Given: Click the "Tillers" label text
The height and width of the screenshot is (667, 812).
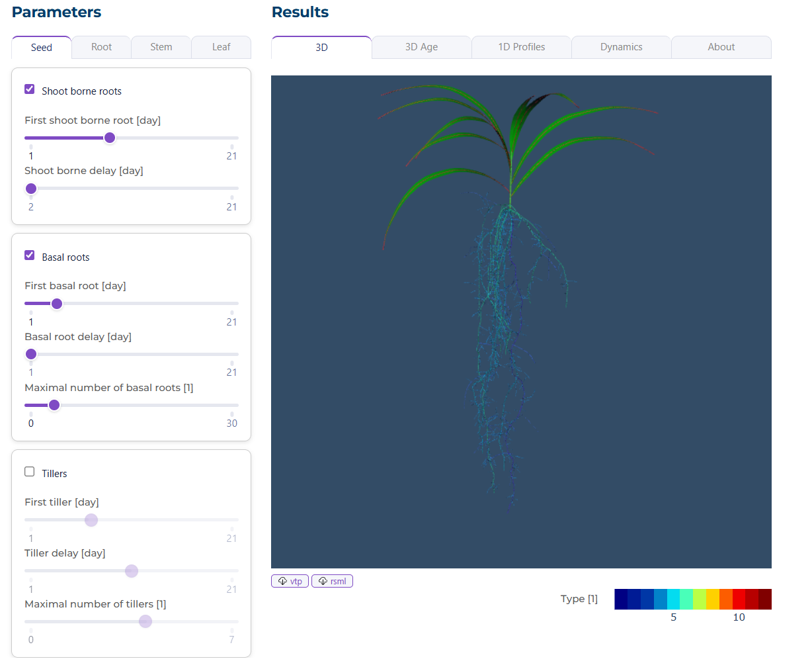Looking at the screenshot, I should (x=54, y=474).
